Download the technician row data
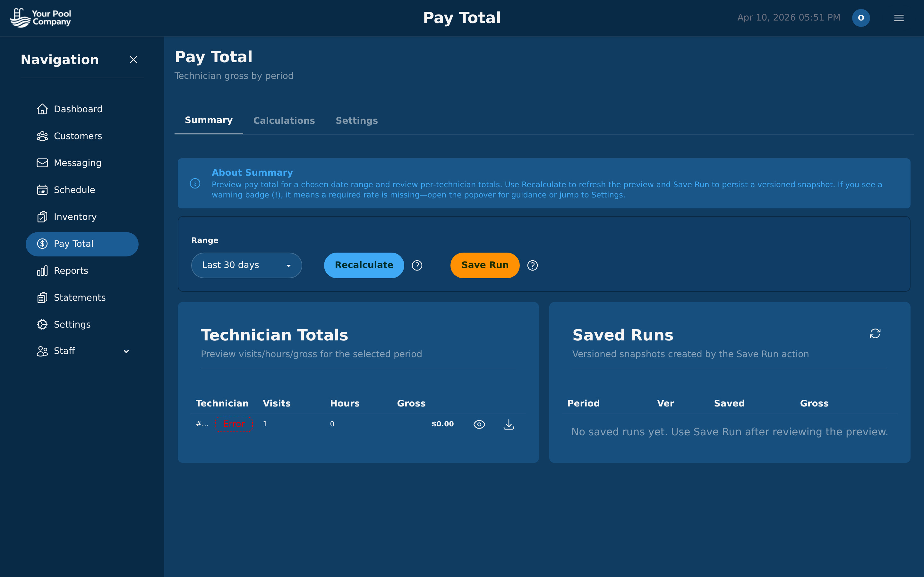 click(x=509, y=424)
